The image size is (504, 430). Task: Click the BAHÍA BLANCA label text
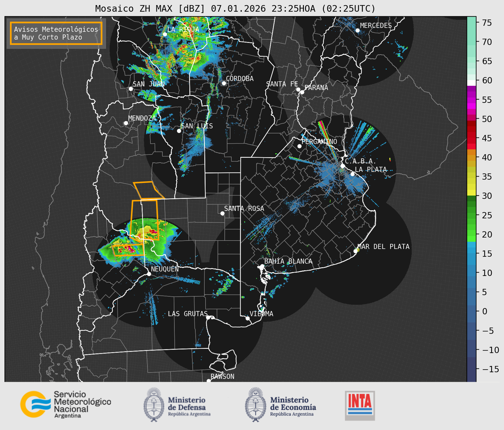click(x=288, y=261)
